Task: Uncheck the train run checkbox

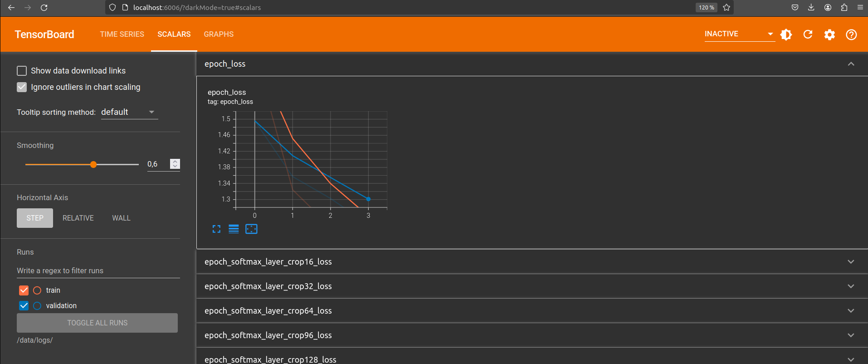Action: click(x=24, y=290)
